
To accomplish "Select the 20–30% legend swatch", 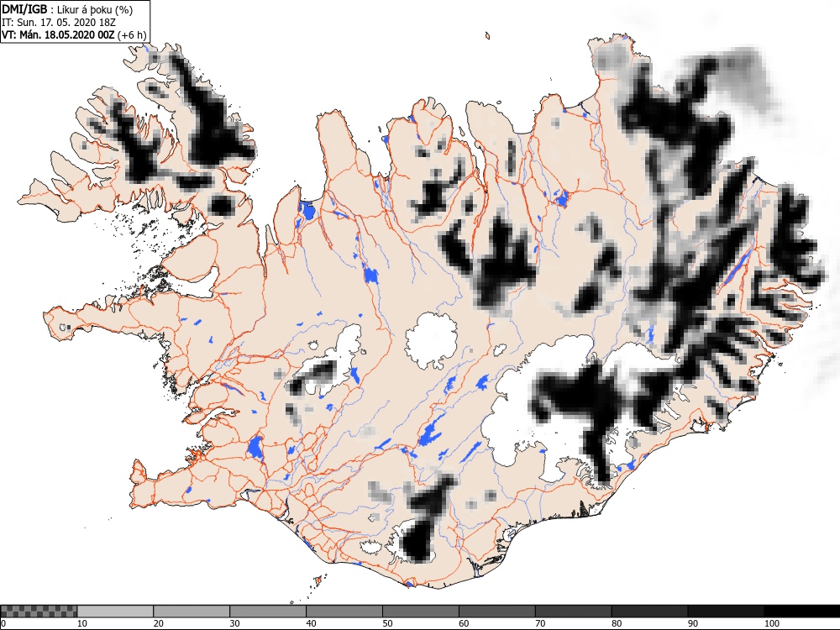I will pos(192,612).
